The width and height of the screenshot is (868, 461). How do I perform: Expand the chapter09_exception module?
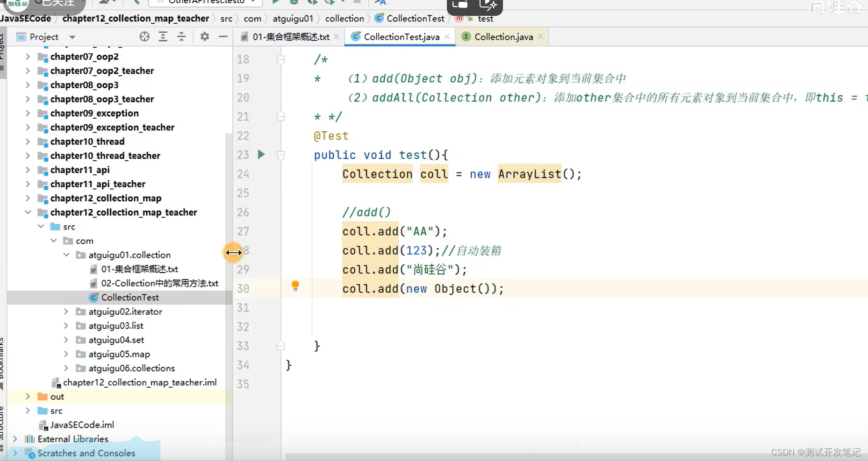28,113
